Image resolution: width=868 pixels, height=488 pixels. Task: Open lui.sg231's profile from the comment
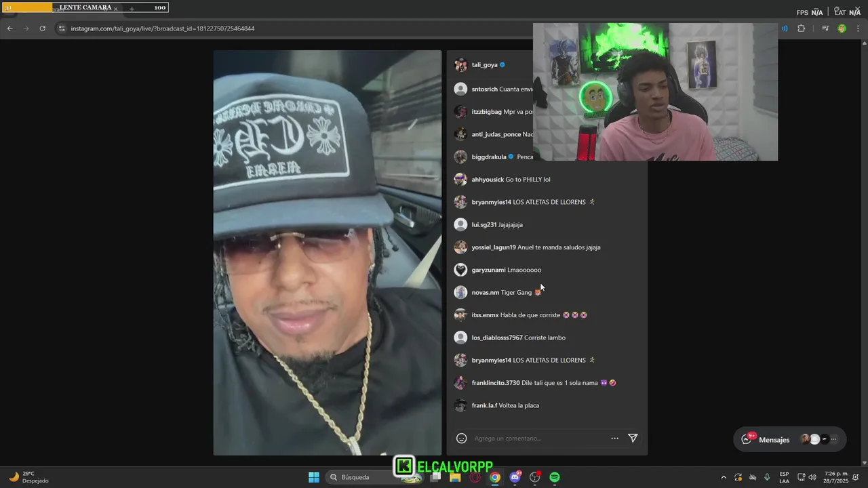coord(484,225)
